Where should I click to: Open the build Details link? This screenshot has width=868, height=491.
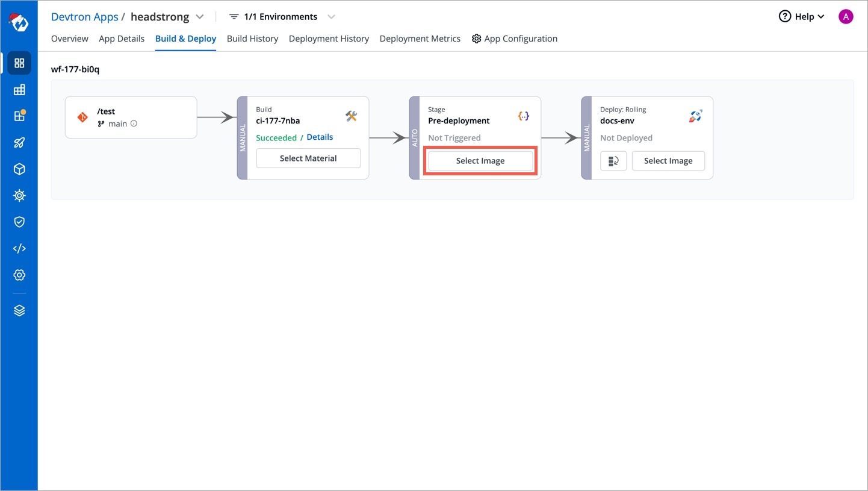click(x=320, y=137)
